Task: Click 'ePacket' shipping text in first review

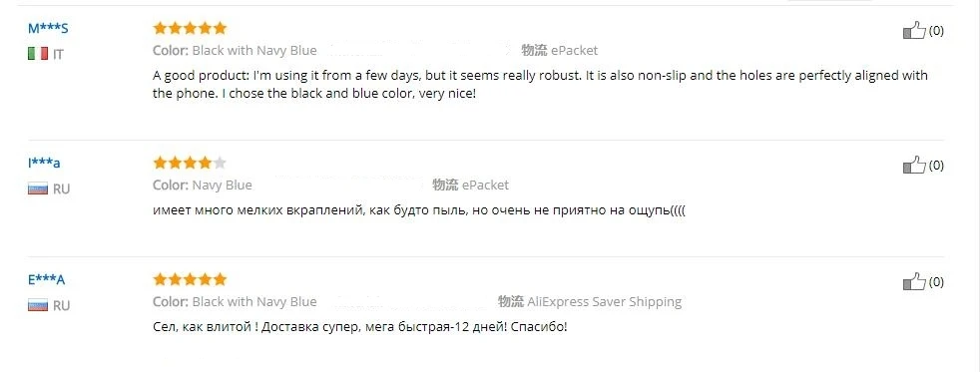Action: [575, 51]
